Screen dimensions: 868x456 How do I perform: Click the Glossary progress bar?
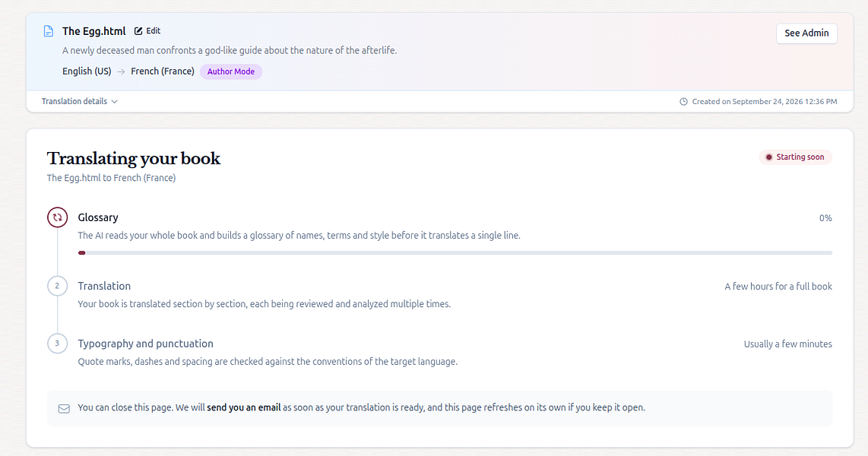[x=455, y=253]
